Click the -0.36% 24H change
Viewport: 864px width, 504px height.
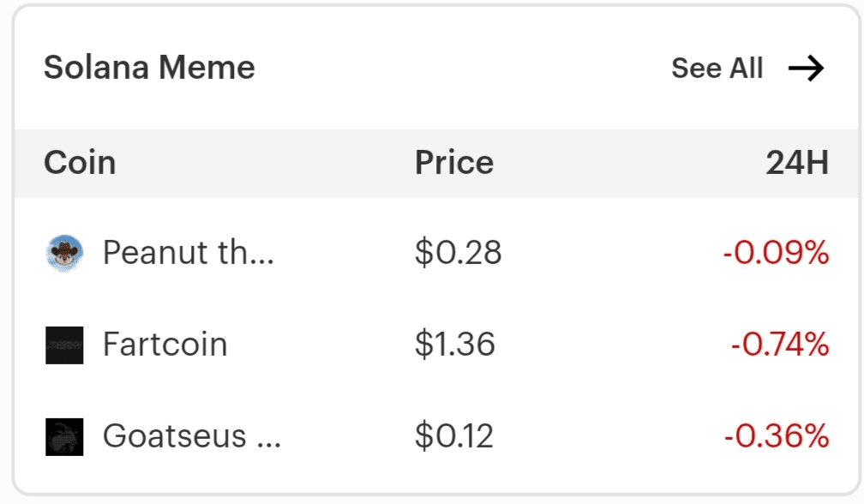click(777, 436)
